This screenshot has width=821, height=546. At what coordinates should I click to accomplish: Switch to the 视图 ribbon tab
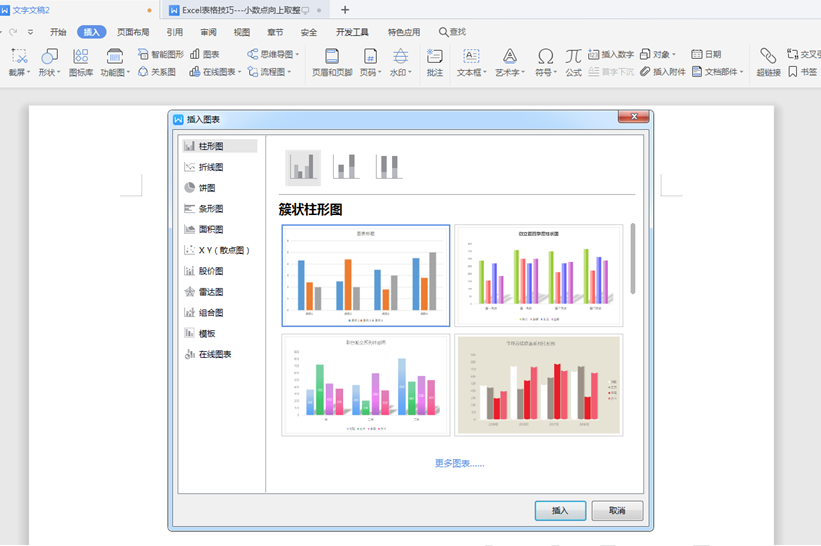click(x=241, y=32)
